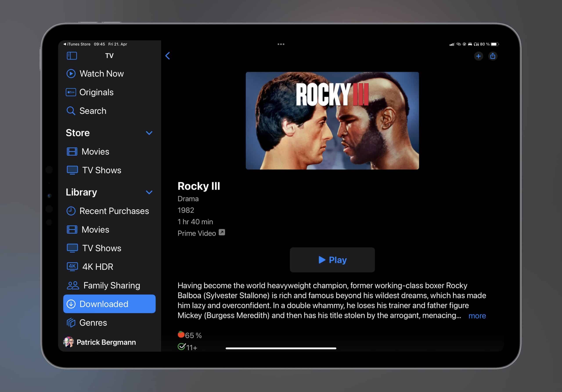Return to iTunes Store via status bar
Screen dimensions: 562x392
(77, 44)
